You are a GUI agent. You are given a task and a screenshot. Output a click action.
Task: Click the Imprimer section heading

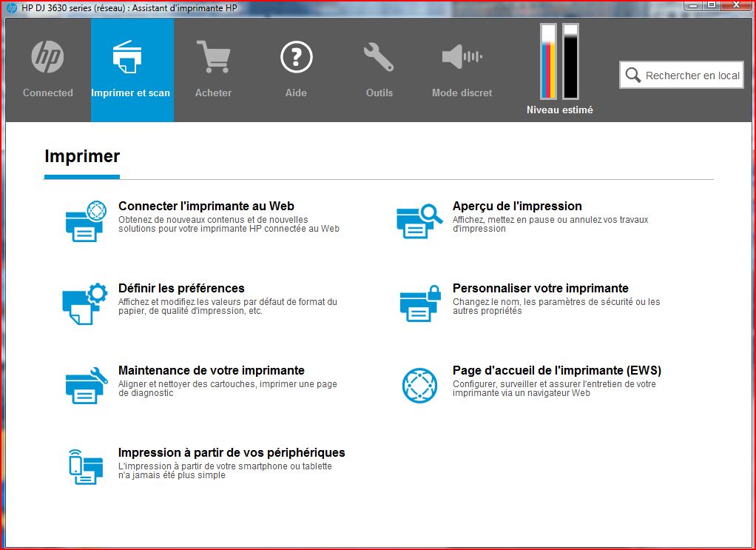click(82, 156)
